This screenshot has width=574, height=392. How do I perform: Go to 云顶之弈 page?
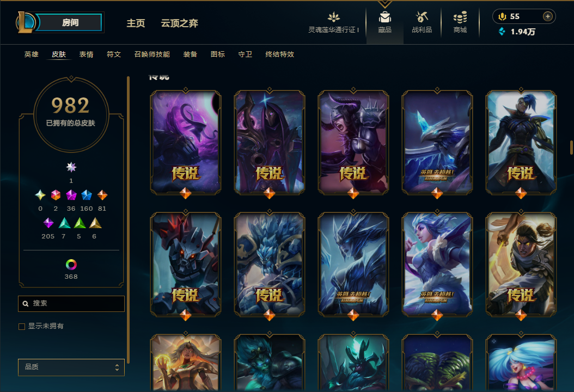tap(179, 23)
